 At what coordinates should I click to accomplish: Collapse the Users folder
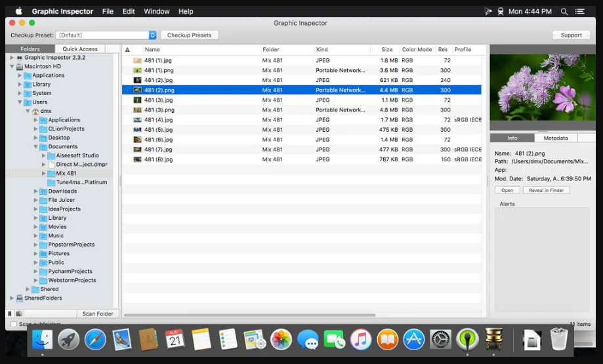pyautogui.click(x=20, y=102)
